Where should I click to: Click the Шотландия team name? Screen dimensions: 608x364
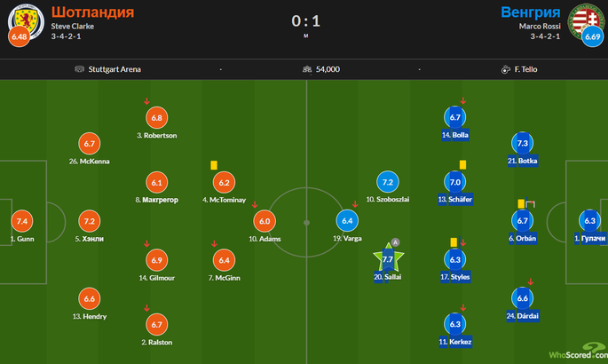(x=92, y=12)
